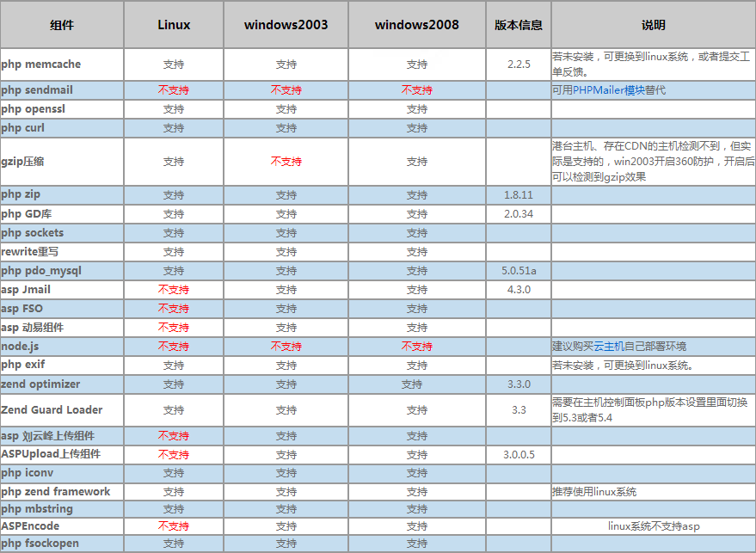Select the windows2003 column header
The width and height of the screenshot is (756, 553).
(286, 25)
